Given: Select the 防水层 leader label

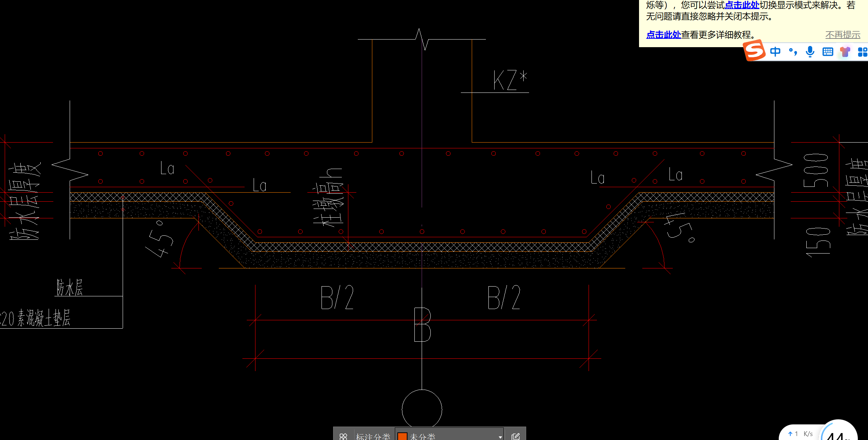Looking at the screenshot, I should (69, 288).
